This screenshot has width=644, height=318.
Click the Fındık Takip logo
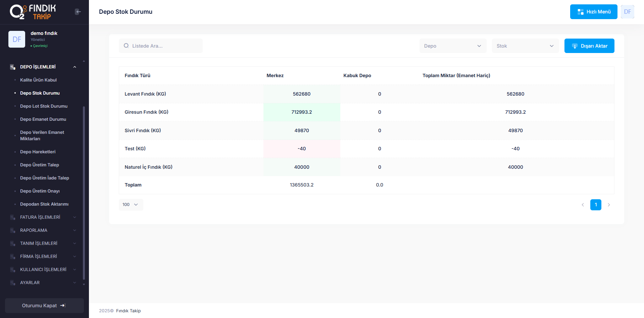(33, 12)
